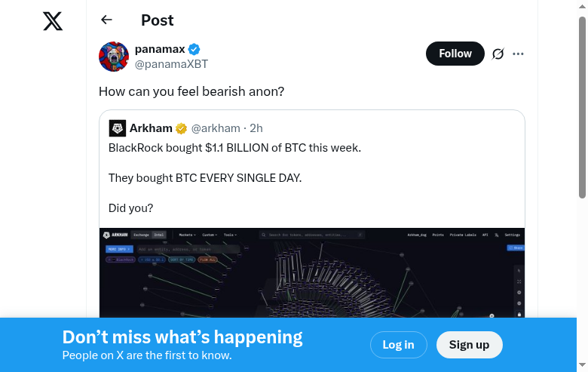The image size is (588, 372).
Task: Click the Arkham name in the quoted post
Action: (151, 128)
